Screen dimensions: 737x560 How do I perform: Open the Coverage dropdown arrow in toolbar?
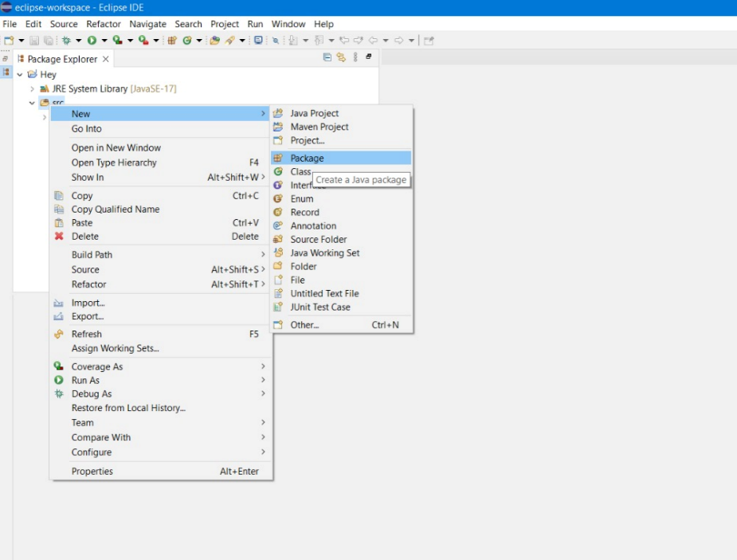coord(130,41)
